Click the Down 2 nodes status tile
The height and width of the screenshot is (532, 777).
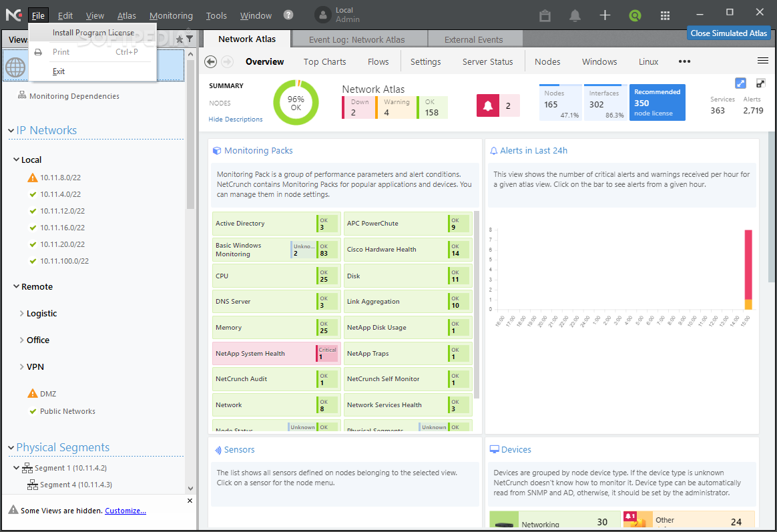pyautogui.click(x=358, y=107)
